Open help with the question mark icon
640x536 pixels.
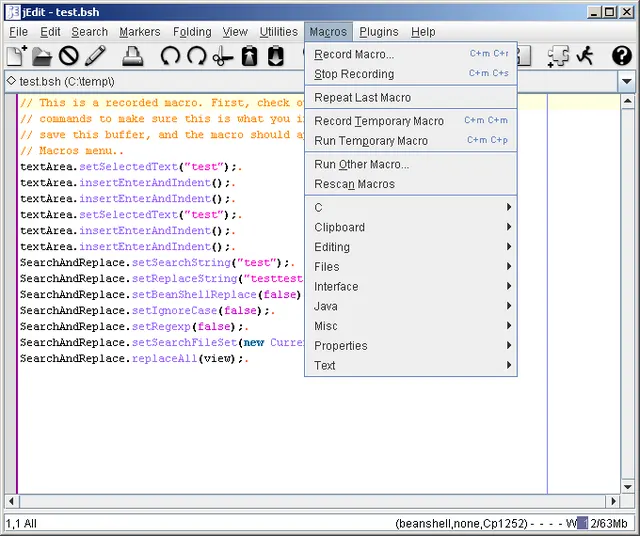click(622, 56)
